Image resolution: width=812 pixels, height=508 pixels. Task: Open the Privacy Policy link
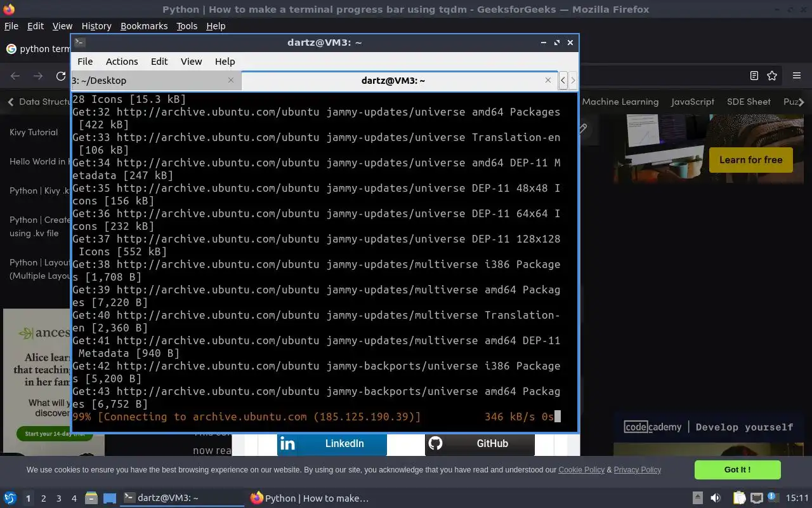tap(637, 470)
